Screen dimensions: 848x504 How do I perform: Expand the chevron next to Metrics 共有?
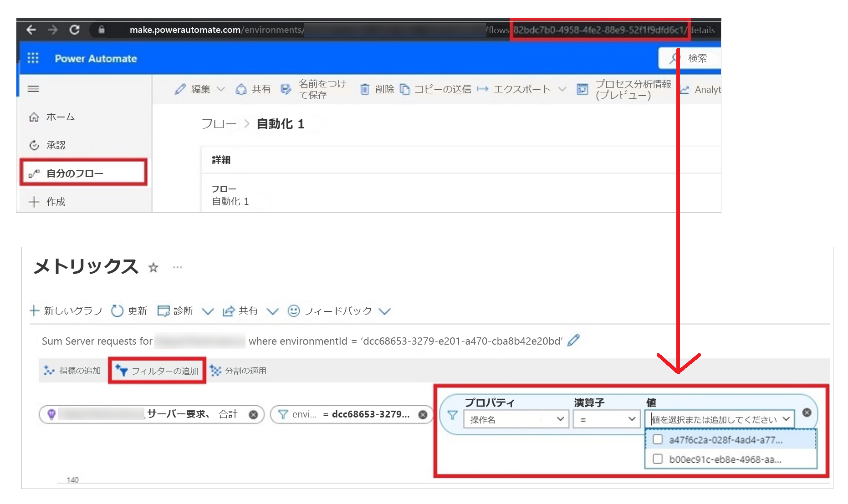(x=272, y=311)
